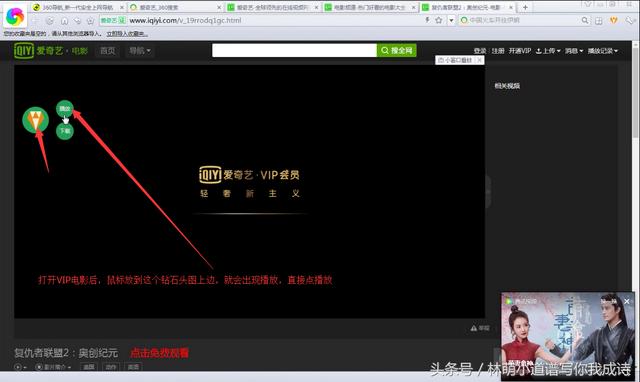
Task: Click the browser search magnifier icon
Action: [585, 20]
